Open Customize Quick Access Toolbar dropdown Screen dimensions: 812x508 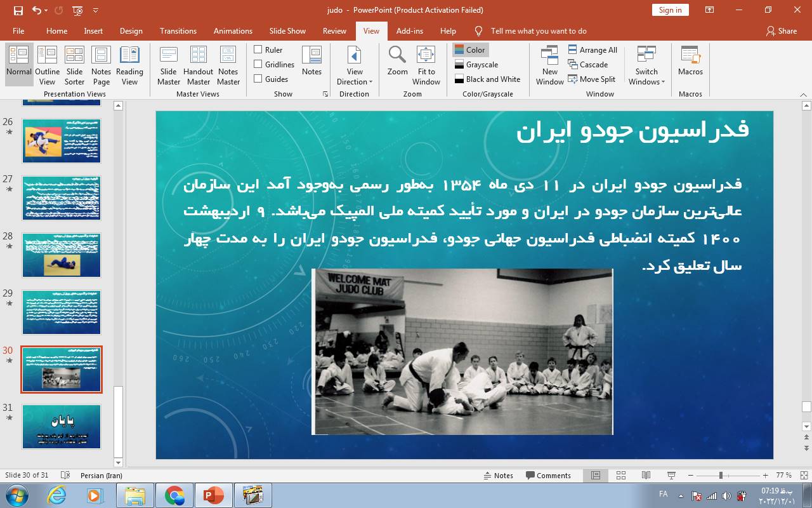pos(96,10)
